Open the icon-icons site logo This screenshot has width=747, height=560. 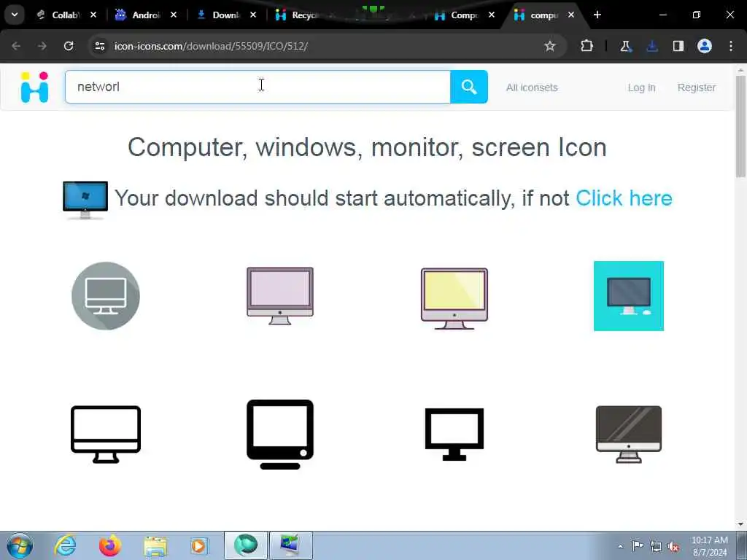(35, 87)
